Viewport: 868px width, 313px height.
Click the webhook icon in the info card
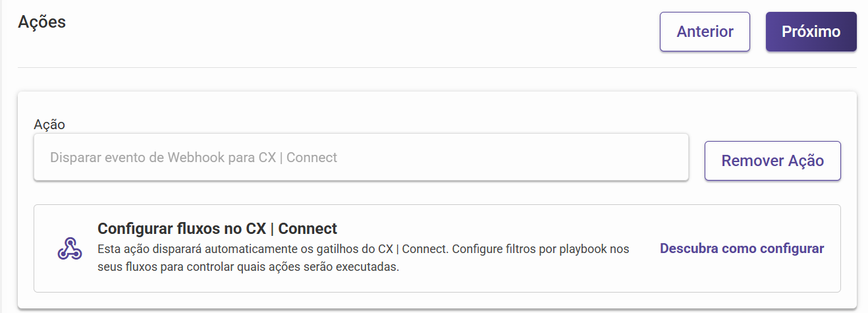point(69,248)
